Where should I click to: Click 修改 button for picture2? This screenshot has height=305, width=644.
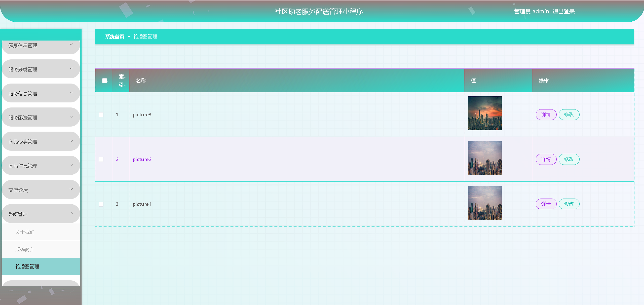coord(569,159)
